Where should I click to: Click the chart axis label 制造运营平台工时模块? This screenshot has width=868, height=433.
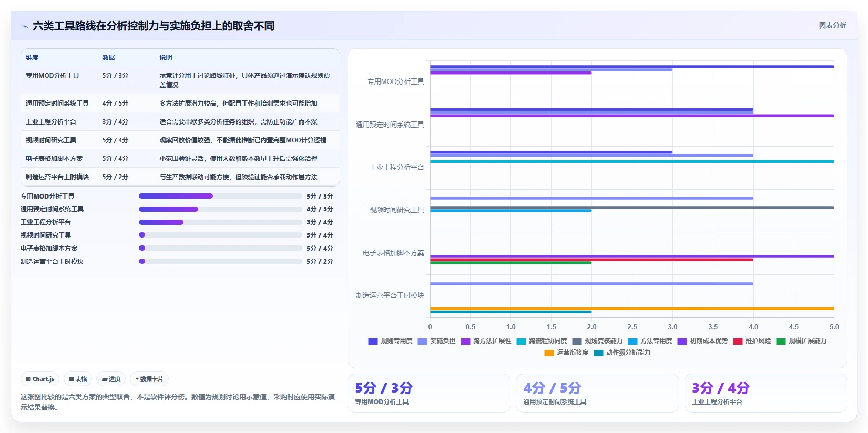(390, 296)
